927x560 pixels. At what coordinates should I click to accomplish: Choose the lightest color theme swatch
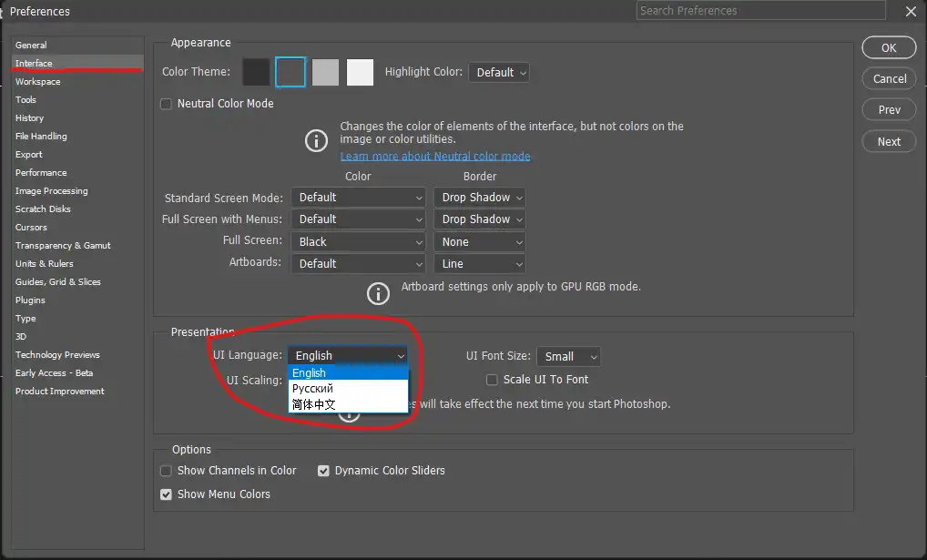(x=360, y=72)
